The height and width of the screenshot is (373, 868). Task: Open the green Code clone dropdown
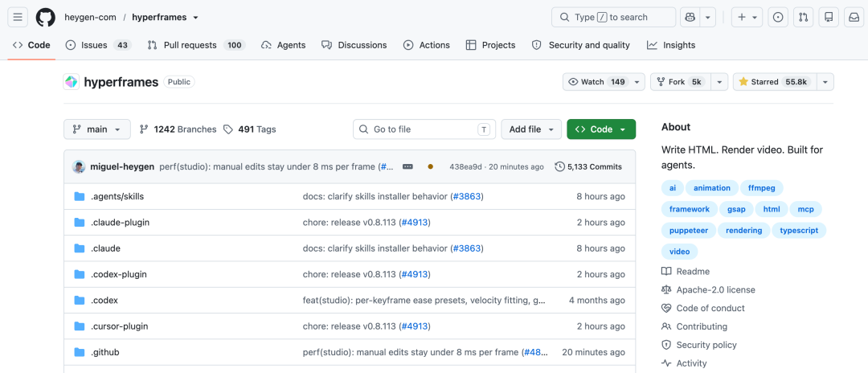(601, 129)
